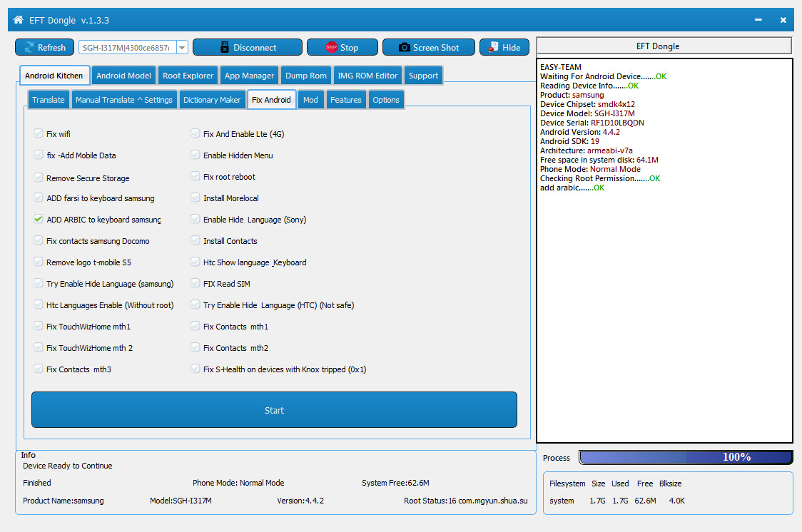Open Dictionary Maker sub-tab
This screenshot has height=532, width=802.
212,100
